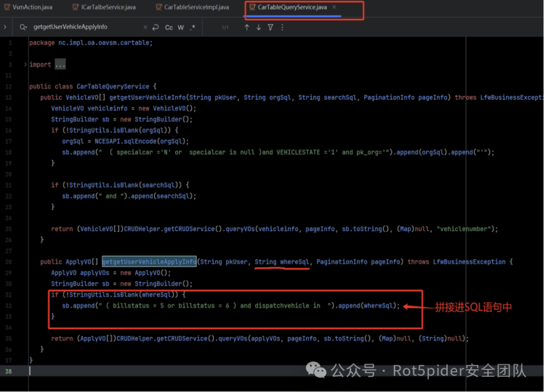Screen dimensions: 544x392
Task: Click the highlighted getgetUserVehicleApplyInfo method name
Action: [149, 262]
